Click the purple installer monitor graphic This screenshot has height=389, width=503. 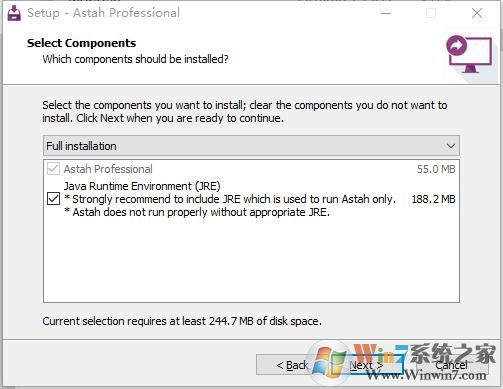pyautogui.click(x=469, y=54)
